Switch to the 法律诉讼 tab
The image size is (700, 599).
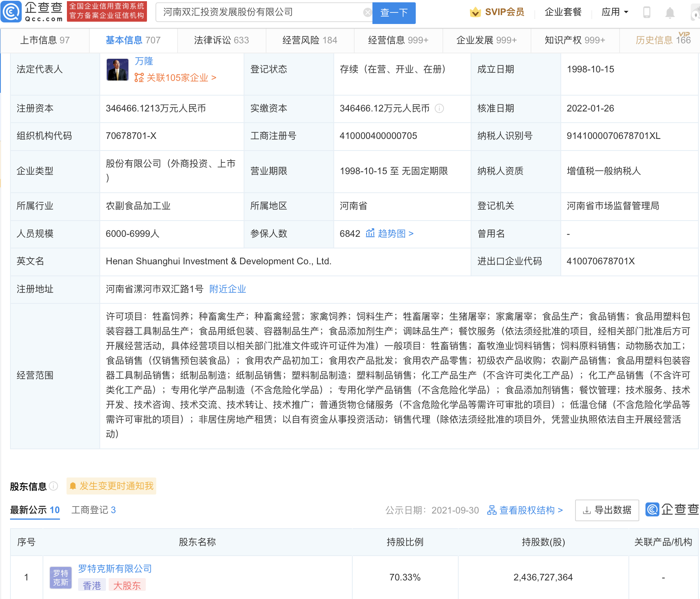(x=221, y=40)
